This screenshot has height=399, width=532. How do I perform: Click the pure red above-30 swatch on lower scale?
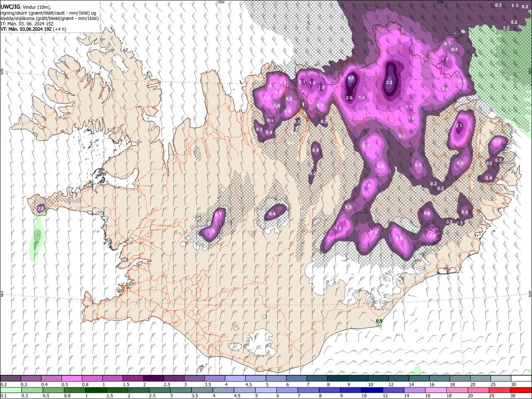point(521,390)
